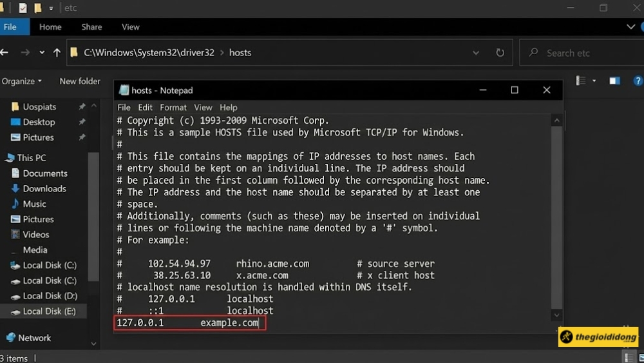This screenshot has width=644, height=363.
Task: Open the File tab in Explorer
Action: click(10, 27)
